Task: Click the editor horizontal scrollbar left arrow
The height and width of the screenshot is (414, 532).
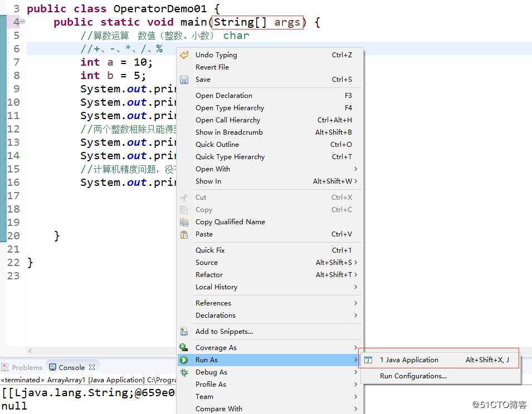Action: (30, 351)
